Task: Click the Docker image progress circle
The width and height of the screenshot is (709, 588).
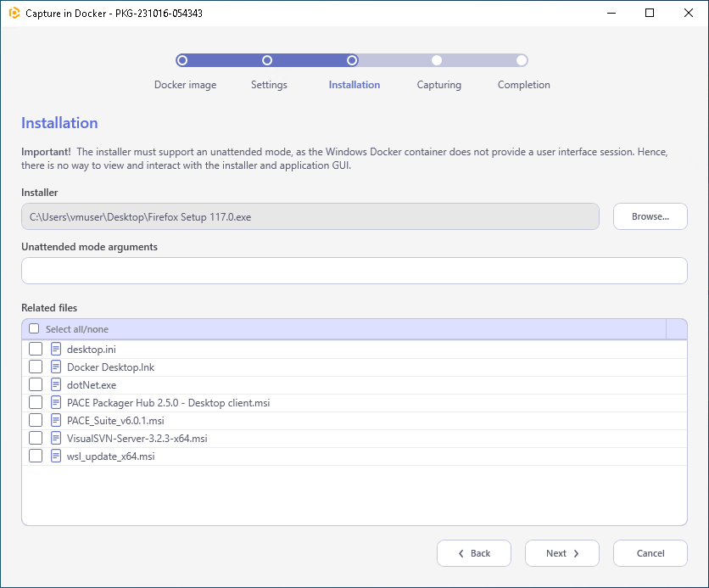Action: (182, 60)
